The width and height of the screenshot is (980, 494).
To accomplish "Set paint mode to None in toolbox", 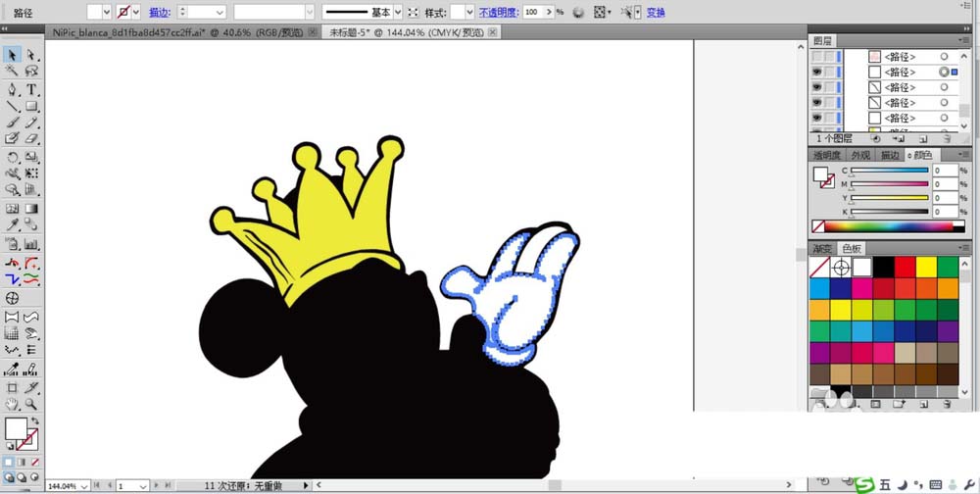I will [x=35, y=462].
